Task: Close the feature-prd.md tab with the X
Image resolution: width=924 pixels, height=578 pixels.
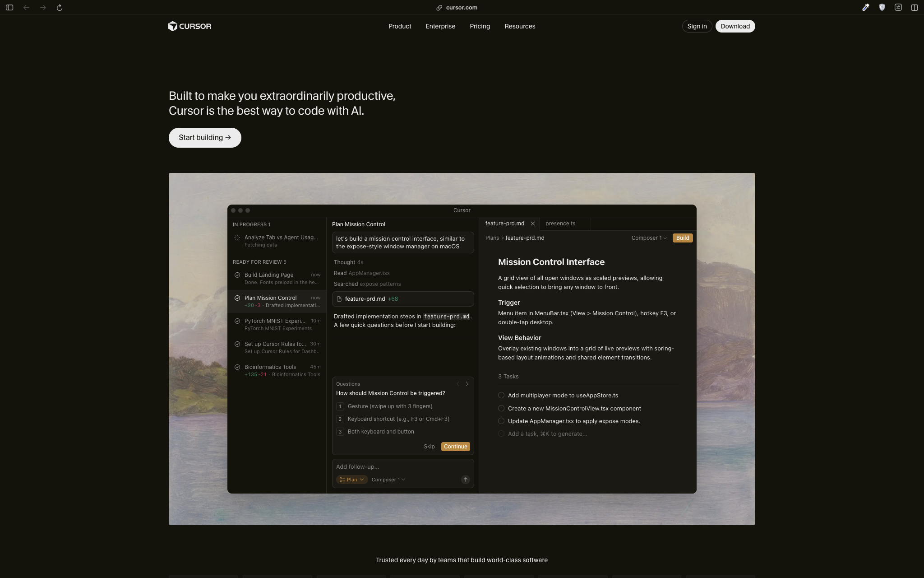Action: tap(533, 224)
